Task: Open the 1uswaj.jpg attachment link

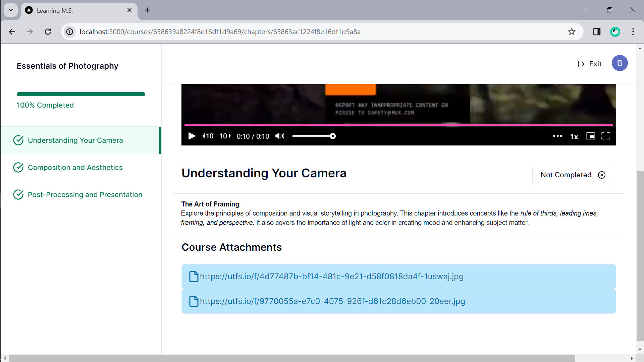Action: [331, 277]
